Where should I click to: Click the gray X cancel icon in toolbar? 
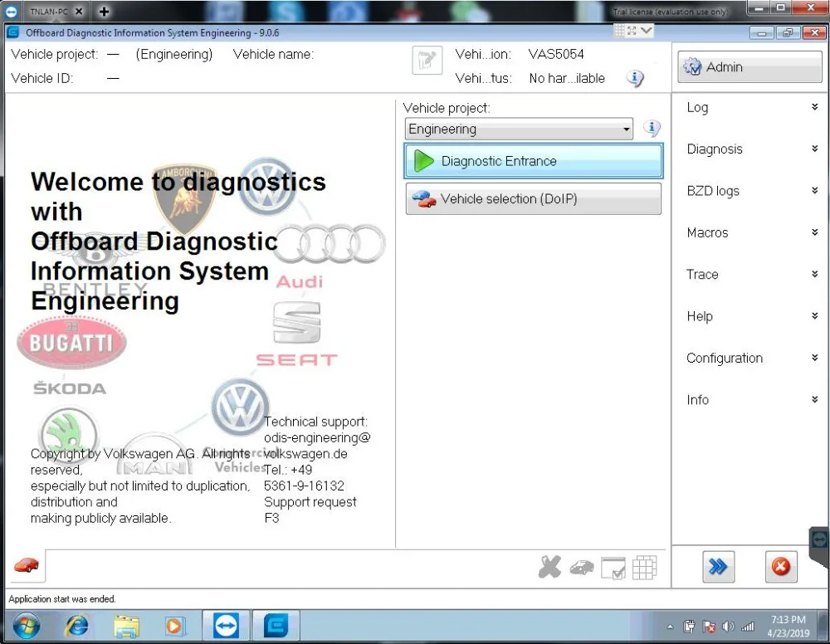[549, 568]
